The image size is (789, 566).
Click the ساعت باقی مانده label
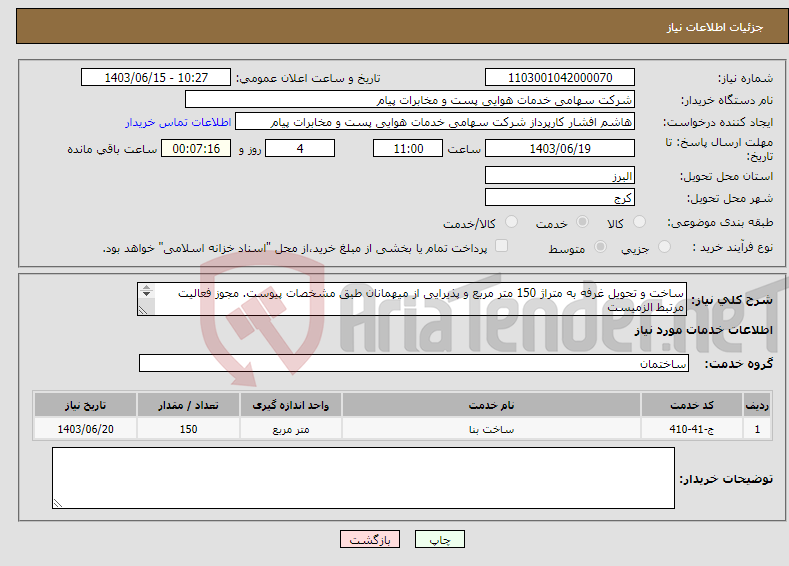[112, 149]
